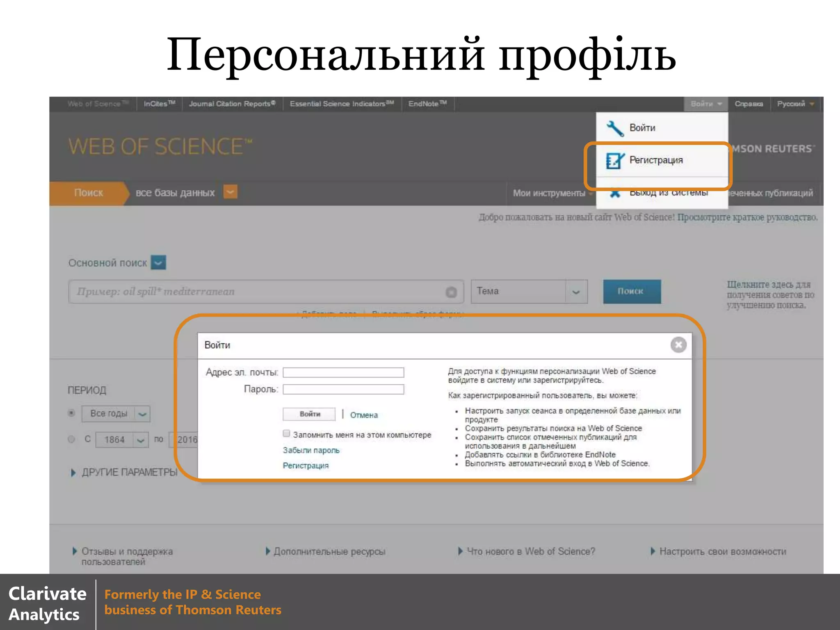This screenshot has width=840, height=630.
Task: Select the orange Поиск tab
Action: (89, 193)
